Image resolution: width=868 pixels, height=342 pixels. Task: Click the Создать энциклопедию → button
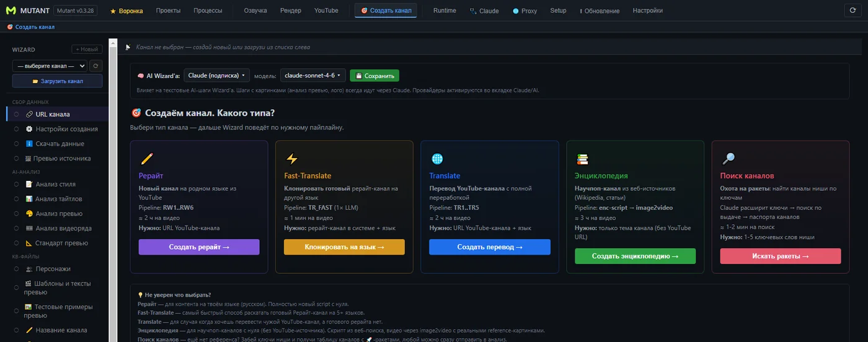click(635, 256)
